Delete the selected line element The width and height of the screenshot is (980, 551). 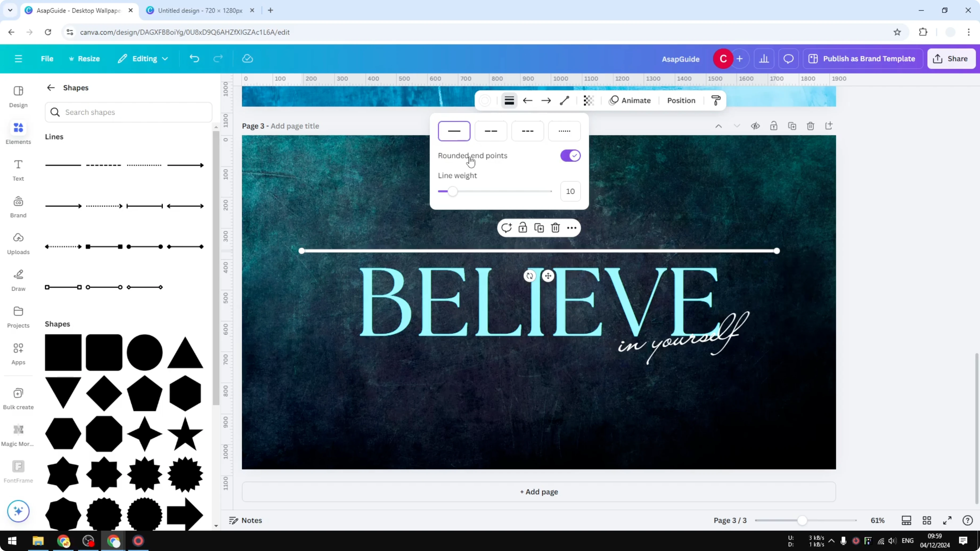coord(555,227)
